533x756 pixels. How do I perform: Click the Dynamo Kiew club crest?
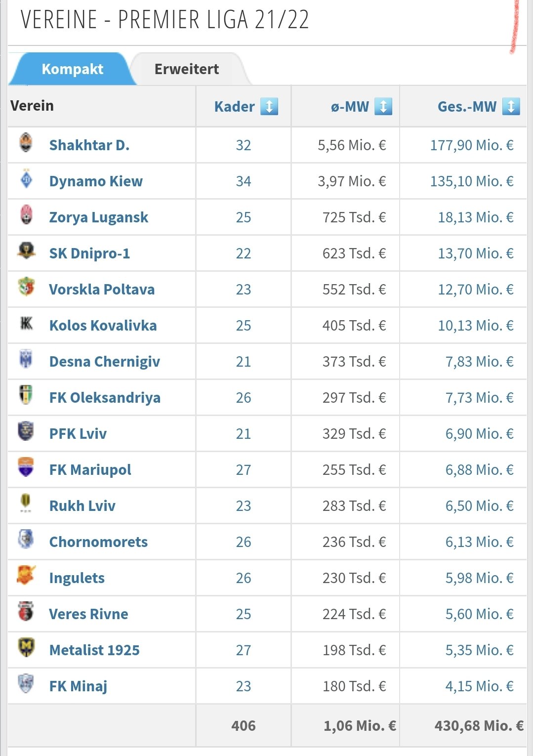[x=26, y=179]
